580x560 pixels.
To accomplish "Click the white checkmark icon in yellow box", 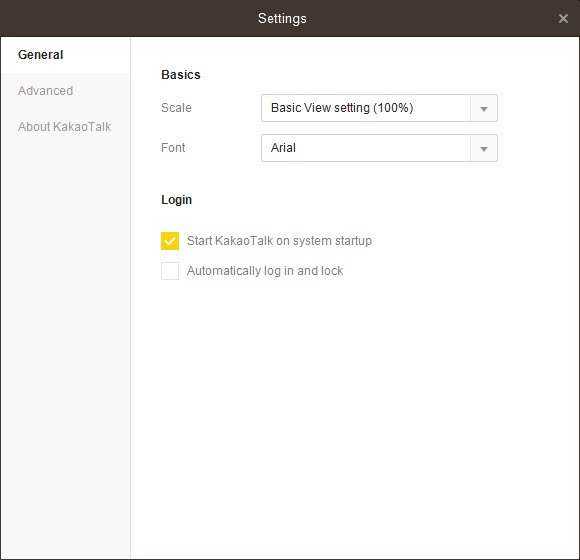I will coord(170,241).
